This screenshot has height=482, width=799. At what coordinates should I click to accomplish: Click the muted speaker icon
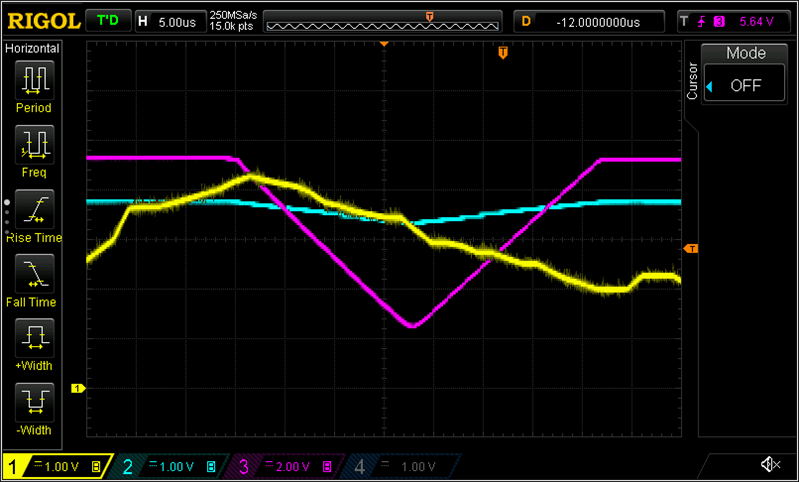pyautogui.click(x=770, y=465)
